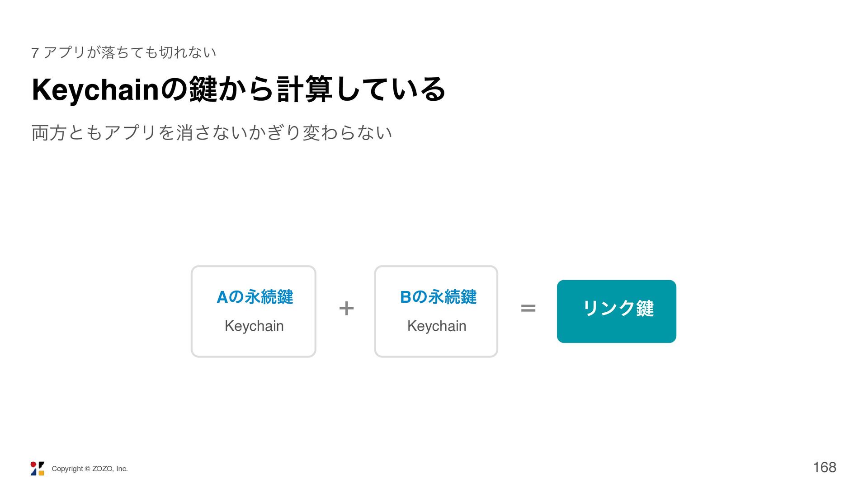Viewport: 868px width, 488px height.
Task: Click 計算している in the slide title
Action: pyautogui.click(x=361, y=89)
